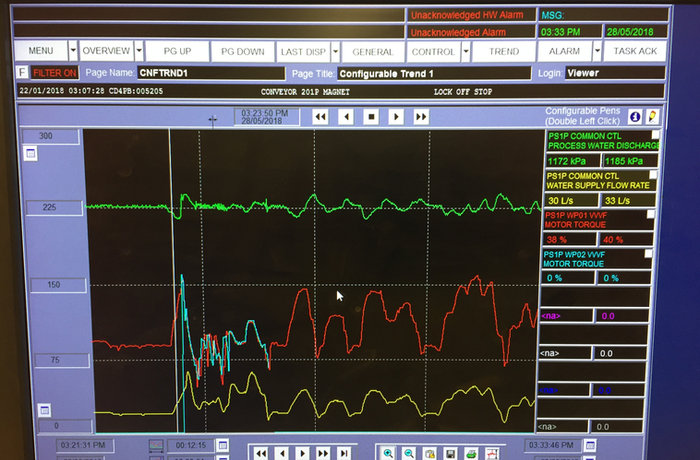
Task: Click the green print trend icon
Action: 471,454
